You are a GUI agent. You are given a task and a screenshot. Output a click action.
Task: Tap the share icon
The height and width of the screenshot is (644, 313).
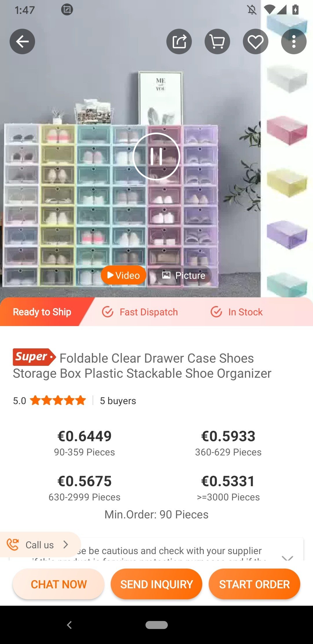click(x=179, y=42)
